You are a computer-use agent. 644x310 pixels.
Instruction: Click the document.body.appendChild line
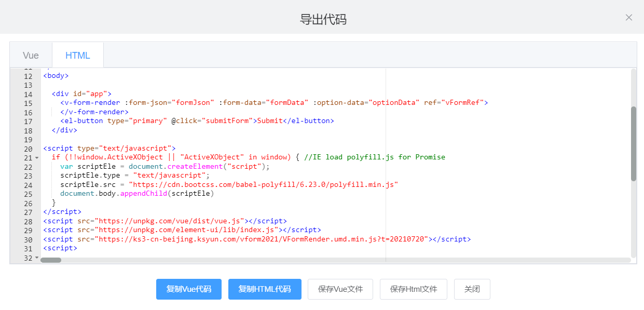point(137,194)
